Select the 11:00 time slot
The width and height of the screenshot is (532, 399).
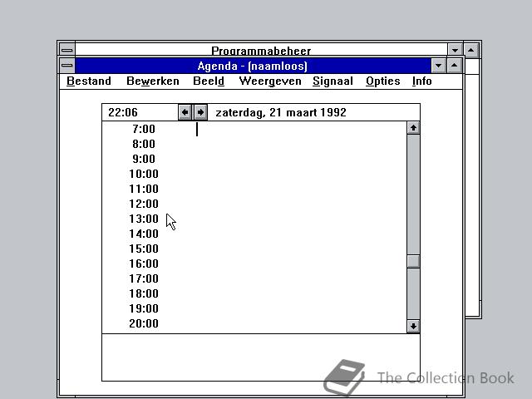(144, 189)
